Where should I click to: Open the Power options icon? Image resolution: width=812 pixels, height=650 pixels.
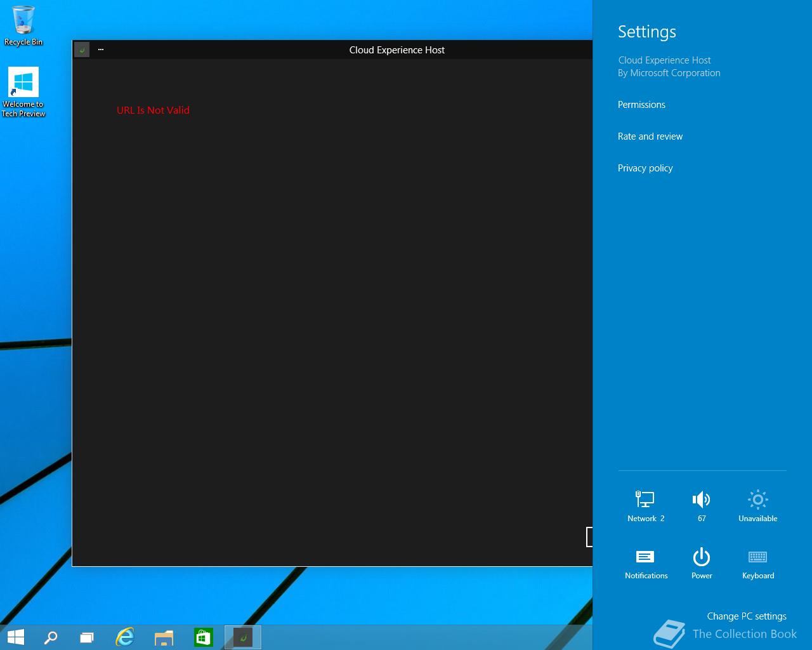[702, 563]
